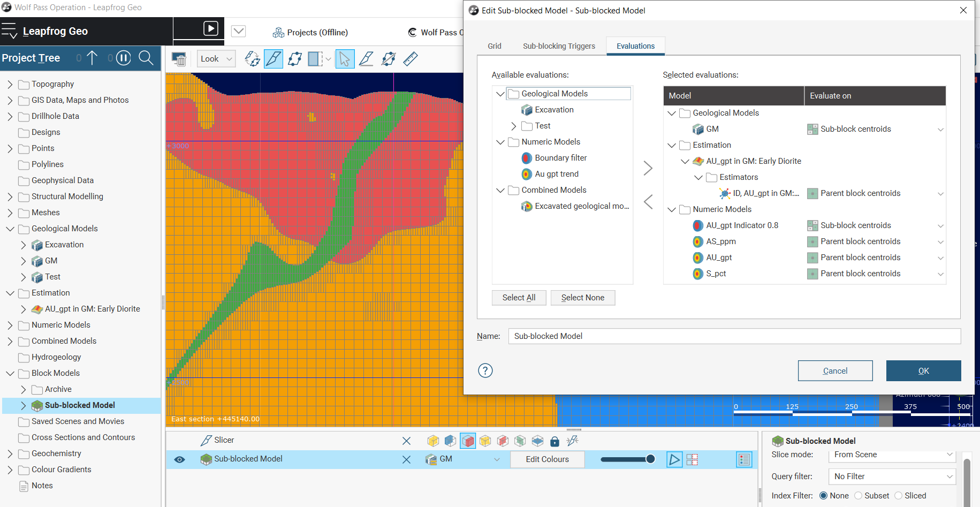Switch to the Sub-blocking Triggers tab

pos(559,46)
